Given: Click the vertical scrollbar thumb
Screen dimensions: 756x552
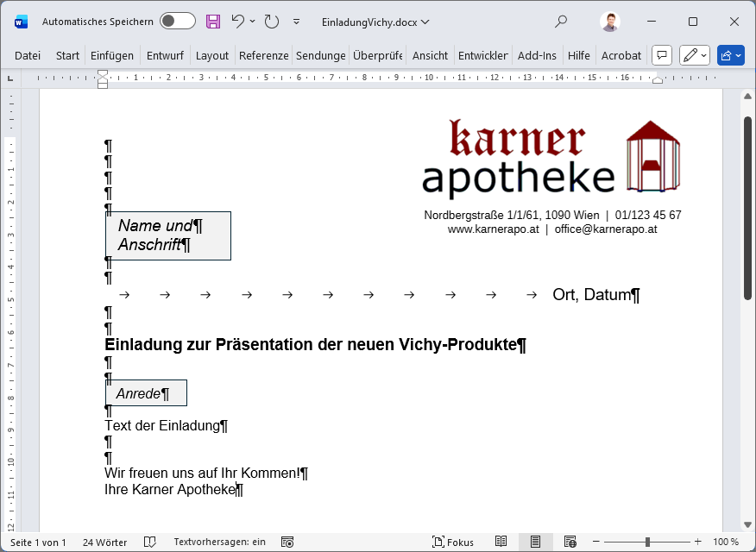Looking at the screenshot, I should (747, 208).
